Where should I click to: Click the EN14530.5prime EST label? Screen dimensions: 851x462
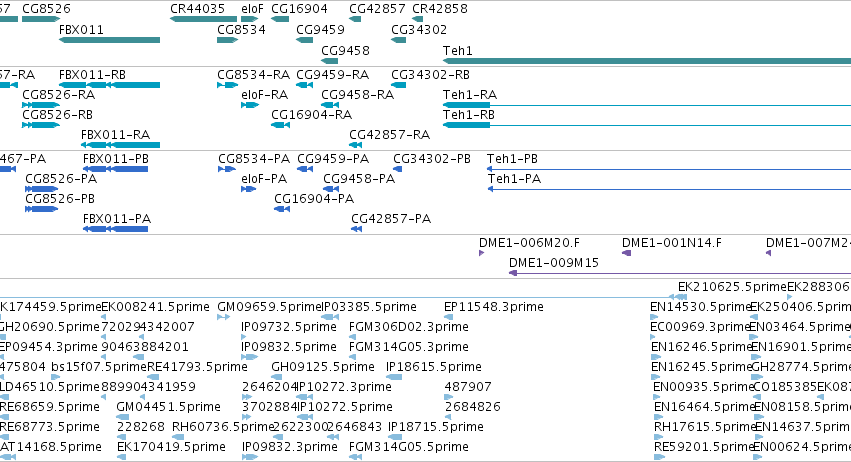pyautogui.click(x=700, y=307)
